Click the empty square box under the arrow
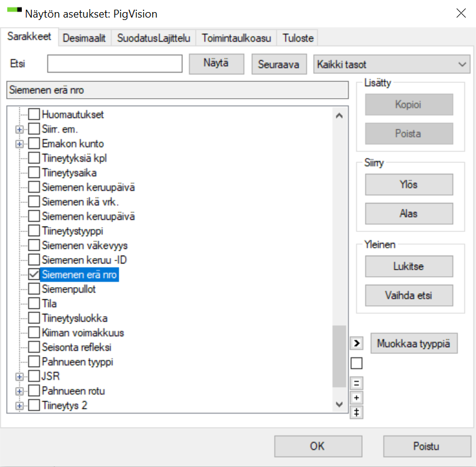 point(356,363)
